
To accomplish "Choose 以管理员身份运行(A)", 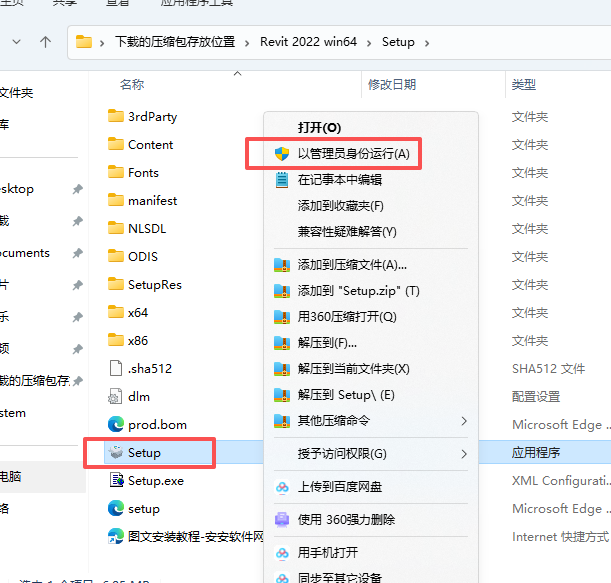I will point(371,154).
